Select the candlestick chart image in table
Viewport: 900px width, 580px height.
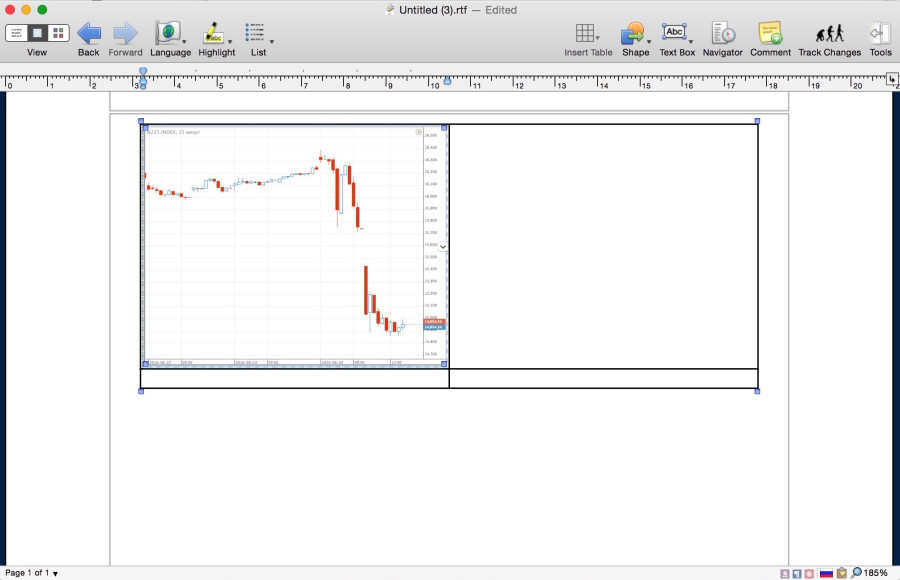[294, 245]
